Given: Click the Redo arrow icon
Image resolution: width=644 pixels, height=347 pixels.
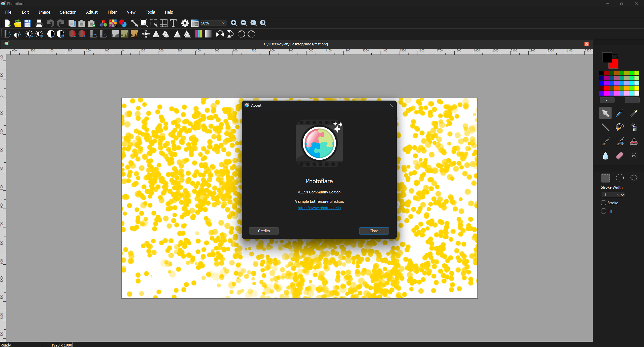Looking at the screenshot, I should (x=60, y=23).
